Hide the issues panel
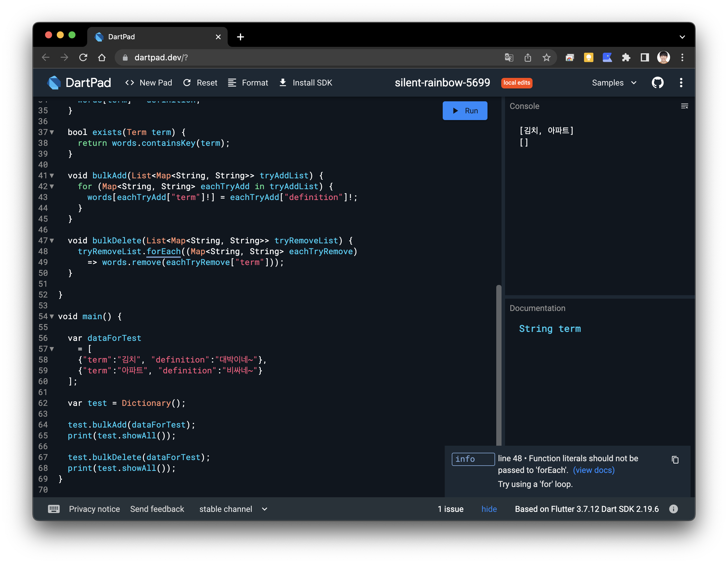728x564 pixels. (x=489, y=509)
